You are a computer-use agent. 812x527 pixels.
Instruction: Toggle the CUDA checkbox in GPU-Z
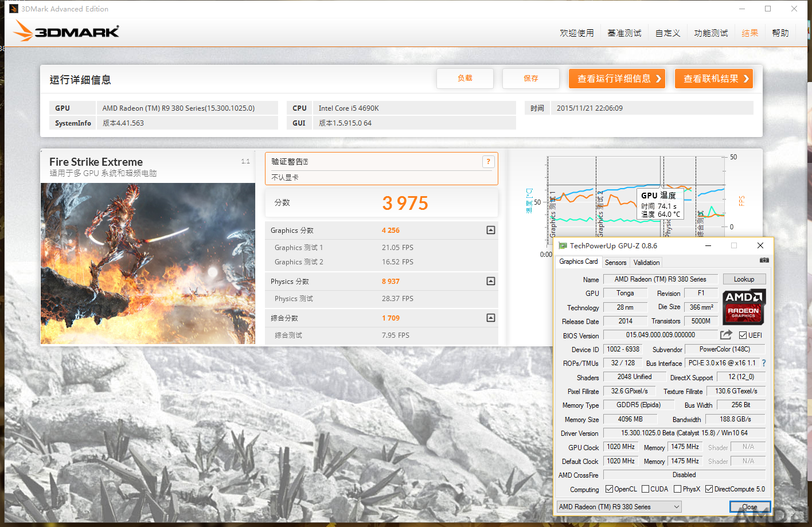click(645, 489)
